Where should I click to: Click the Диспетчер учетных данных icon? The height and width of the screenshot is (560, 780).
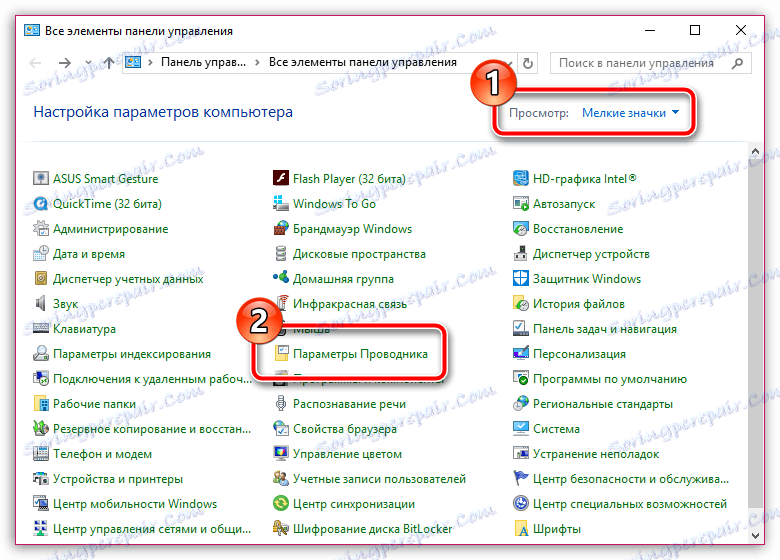(x=40, y=279)
